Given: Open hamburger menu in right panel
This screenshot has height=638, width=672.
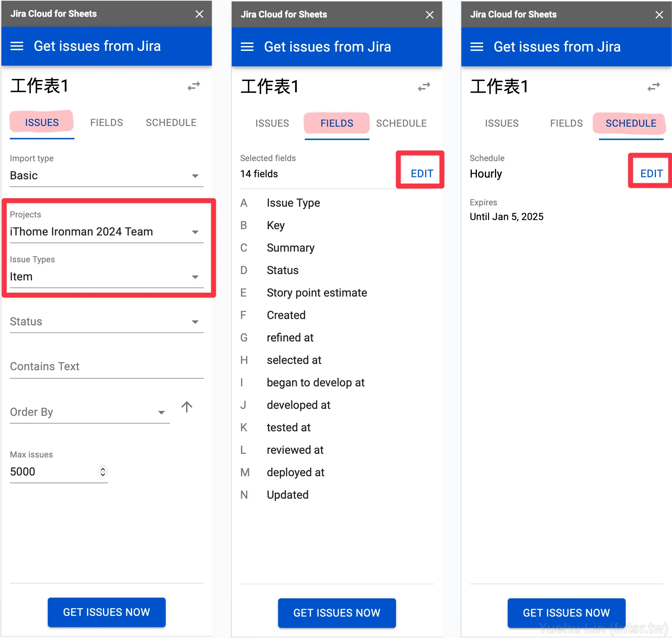Looking at the screenshot, I should coord(477,47).
